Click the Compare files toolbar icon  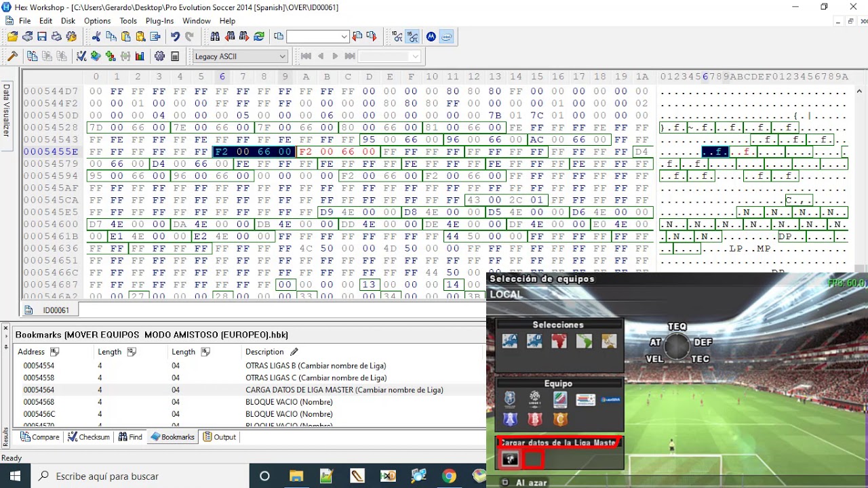tap(32, 56)
